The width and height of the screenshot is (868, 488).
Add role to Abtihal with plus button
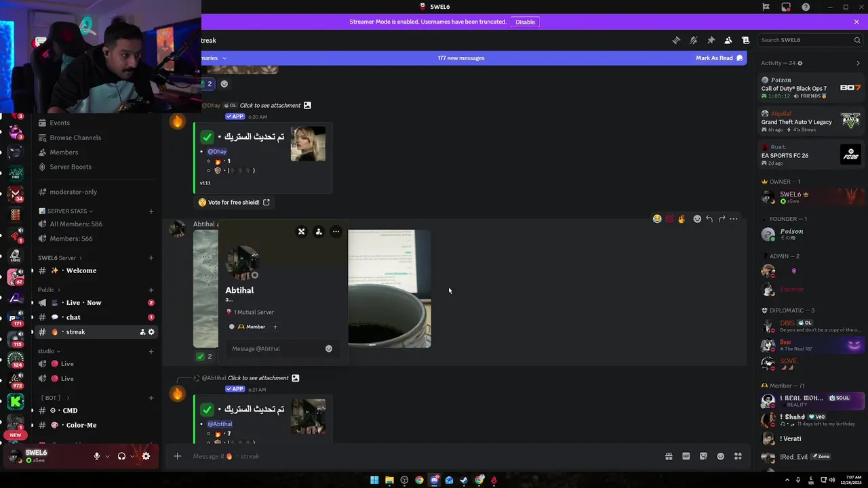click(x=275, y=327)
